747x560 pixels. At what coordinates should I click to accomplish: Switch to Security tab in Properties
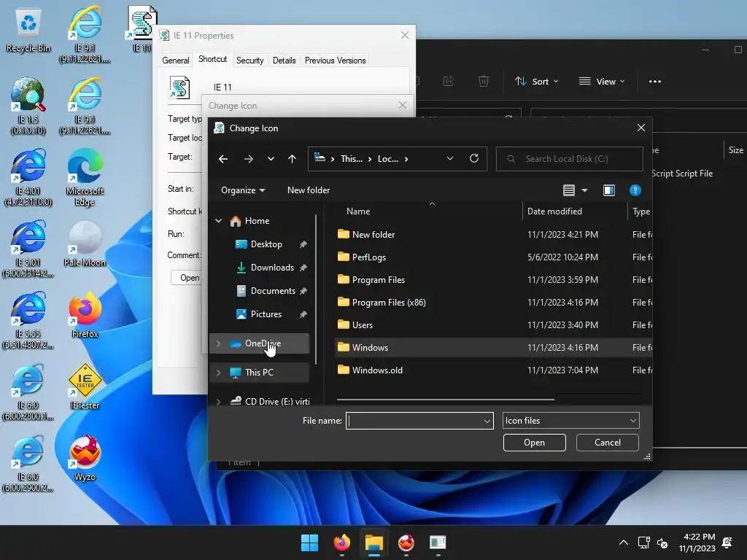[x=249, y=61]
